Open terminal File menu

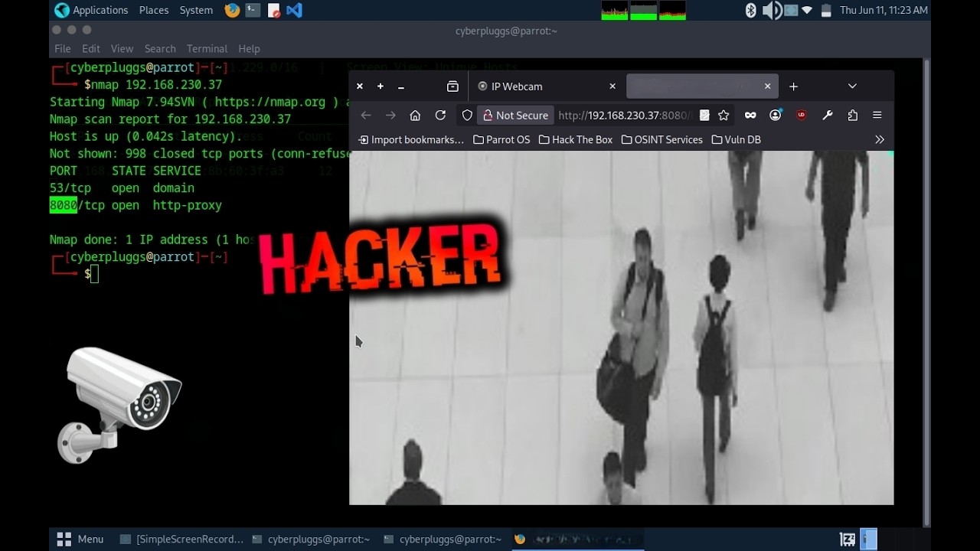[63, 48]
